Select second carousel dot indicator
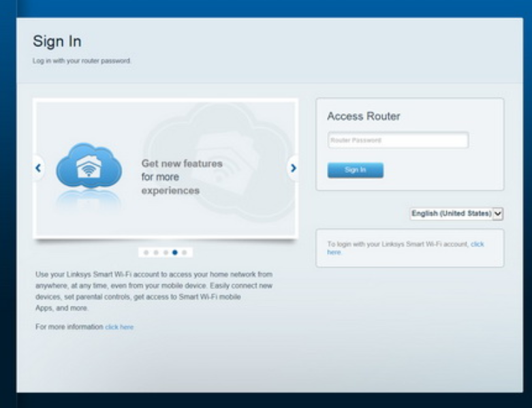This screenshot has width=532, height=408. [x=156, y=252]
